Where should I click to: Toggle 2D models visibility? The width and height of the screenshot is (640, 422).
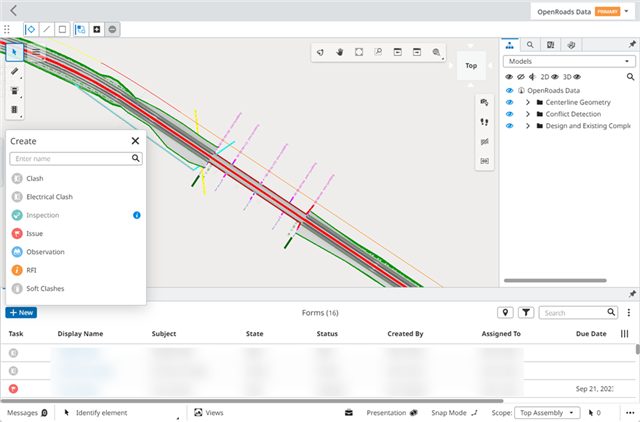[549, 77]
